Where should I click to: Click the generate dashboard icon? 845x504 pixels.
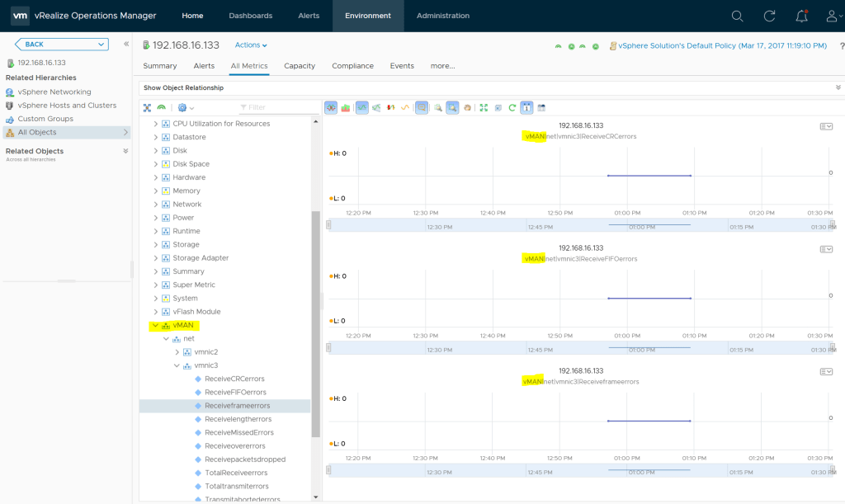pos(541,108)
